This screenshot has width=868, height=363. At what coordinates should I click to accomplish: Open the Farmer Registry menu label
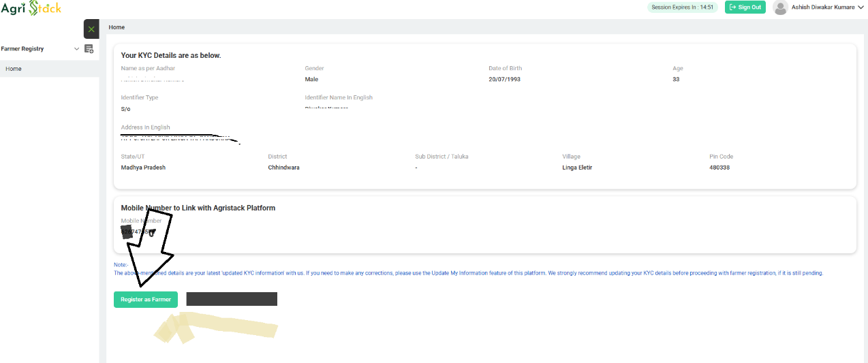(22, 49)
